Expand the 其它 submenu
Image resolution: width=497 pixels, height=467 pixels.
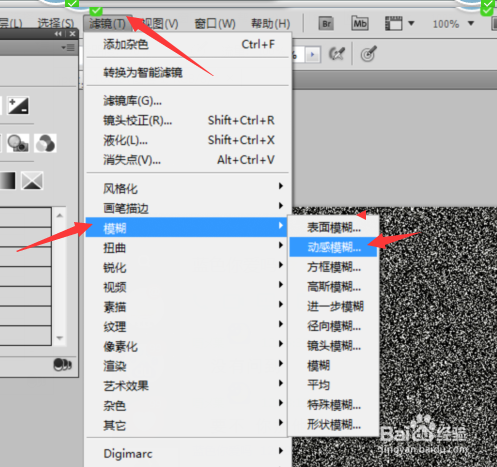[187, 425]
